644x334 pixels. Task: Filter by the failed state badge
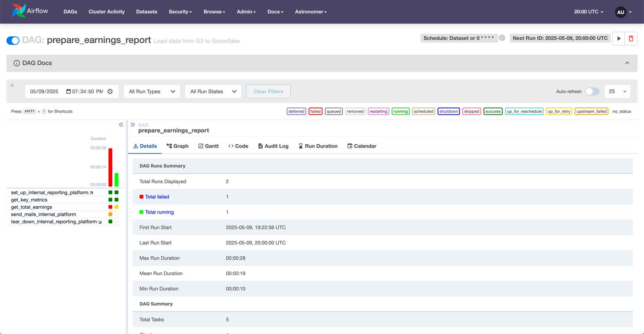coord(315,111)
